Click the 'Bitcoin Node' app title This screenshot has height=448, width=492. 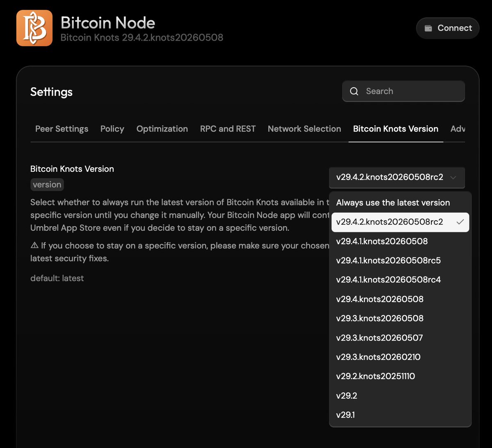108,23
